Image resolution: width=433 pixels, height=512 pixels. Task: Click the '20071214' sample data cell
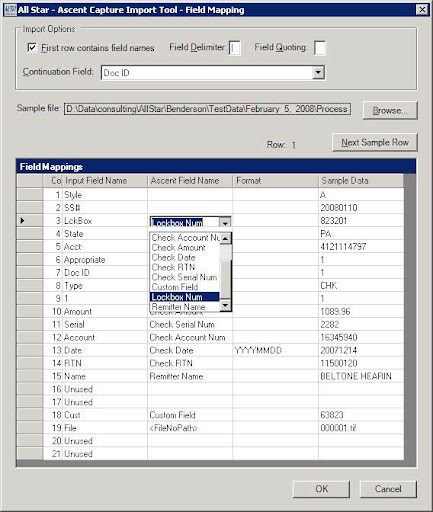pos(361,351)
